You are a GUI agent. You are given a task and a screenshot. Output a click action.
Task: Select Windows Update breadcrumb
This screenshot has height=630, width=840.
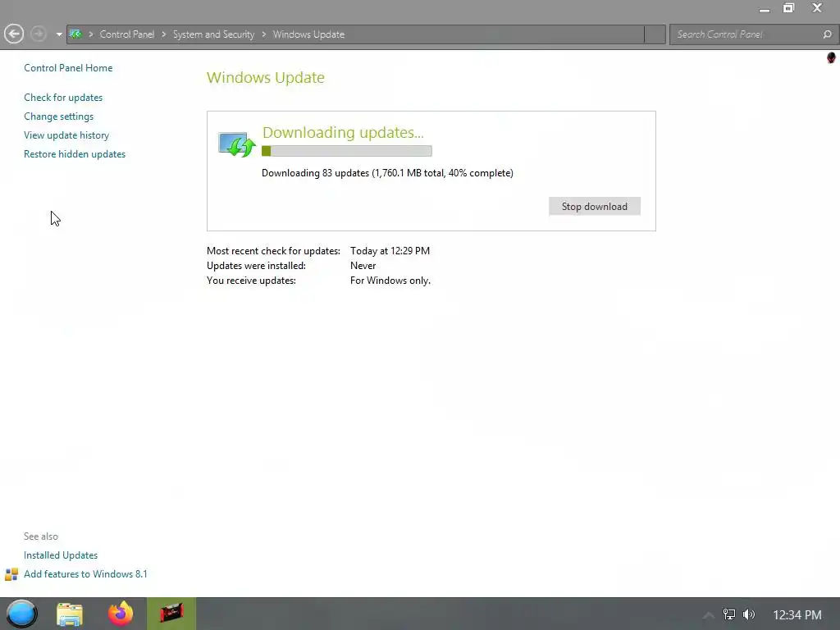coord(308,34)
